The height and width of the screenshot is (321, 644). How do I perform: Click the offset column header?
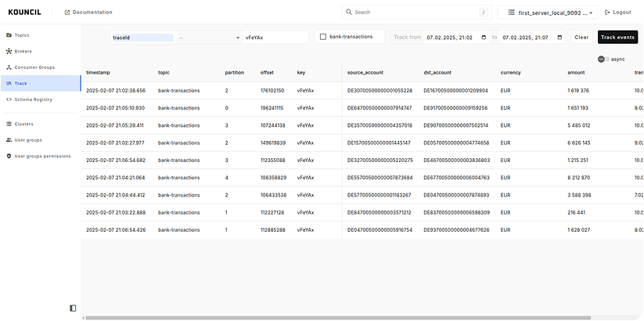[x=267, y=72]
